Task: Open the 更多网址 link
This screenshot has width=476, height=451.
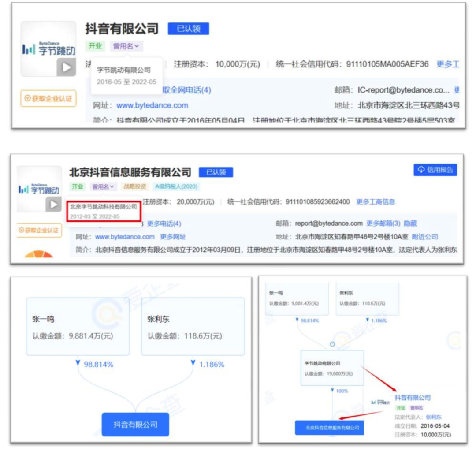Action: (x=173, y=237)
